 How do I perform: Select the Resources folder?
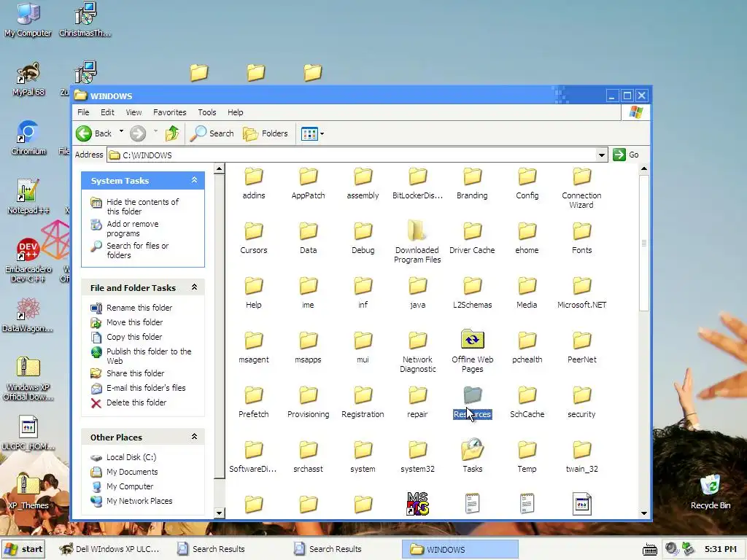[x=472, y=402]
